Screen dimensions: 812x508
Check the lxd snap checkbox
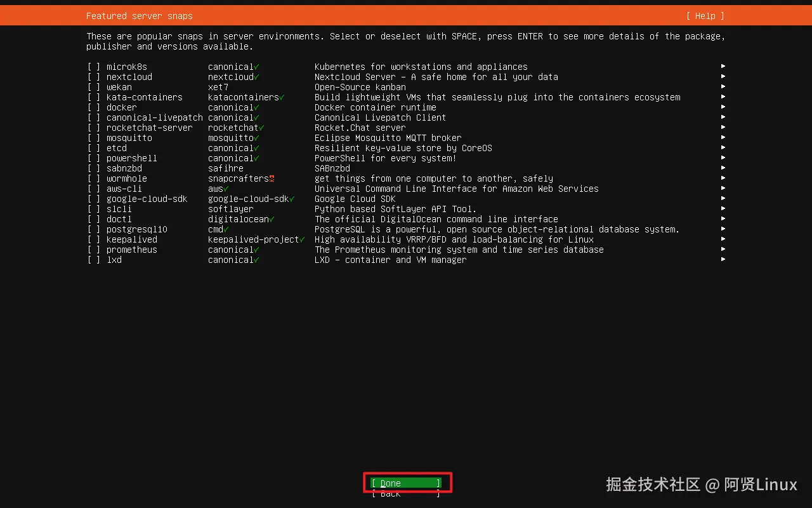(94, 260)
